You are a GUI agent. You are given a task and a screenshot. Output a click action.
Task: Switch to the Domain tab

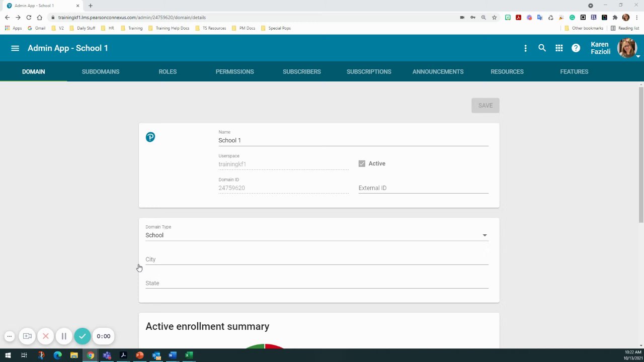33,71
